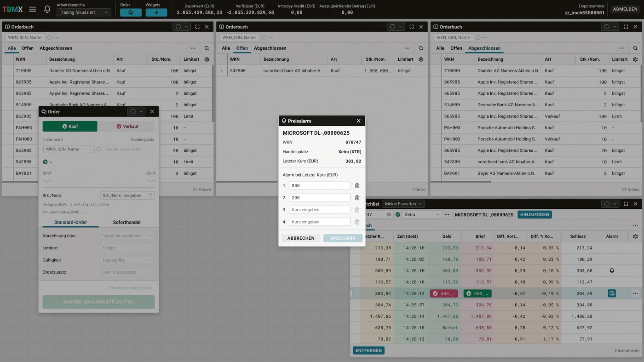The width and height of the screenshot is (644, 362).
Task: Open the hamburger main menu
Action: 33,9
